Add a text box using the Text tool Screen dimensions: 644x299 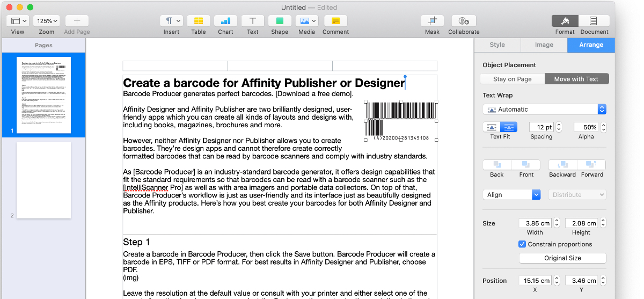click(253, 21)
